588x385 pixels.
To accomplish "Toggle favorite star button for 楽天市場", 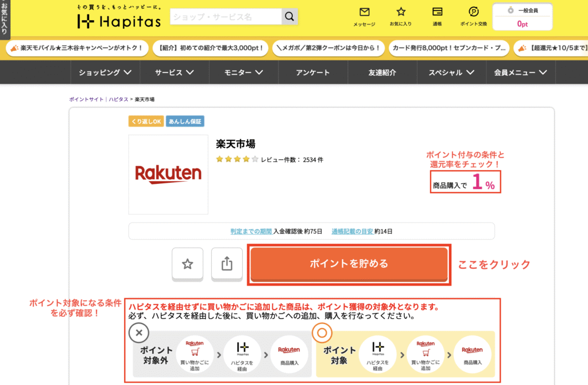I will coord(187,264).
